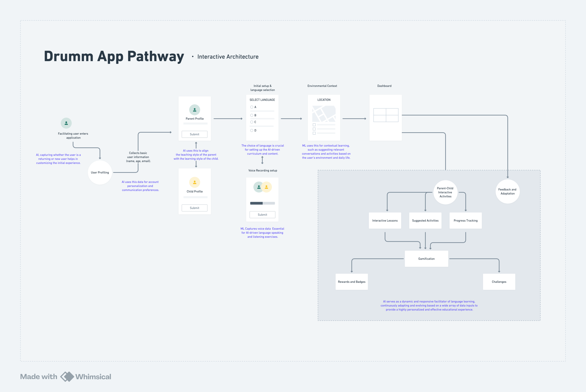This screenshot has height=392, width=586.
Task: Click the Child Profile input field
Action: pos(195,197)
